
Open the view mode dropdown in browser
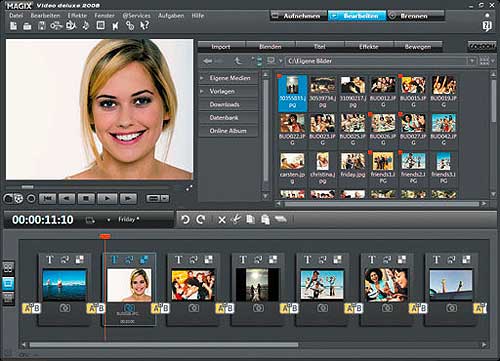493,61
